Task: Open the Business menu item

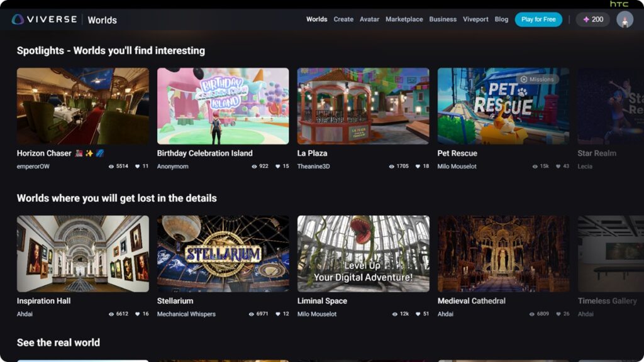Action: pyautogui.click(x=443, y=19)
